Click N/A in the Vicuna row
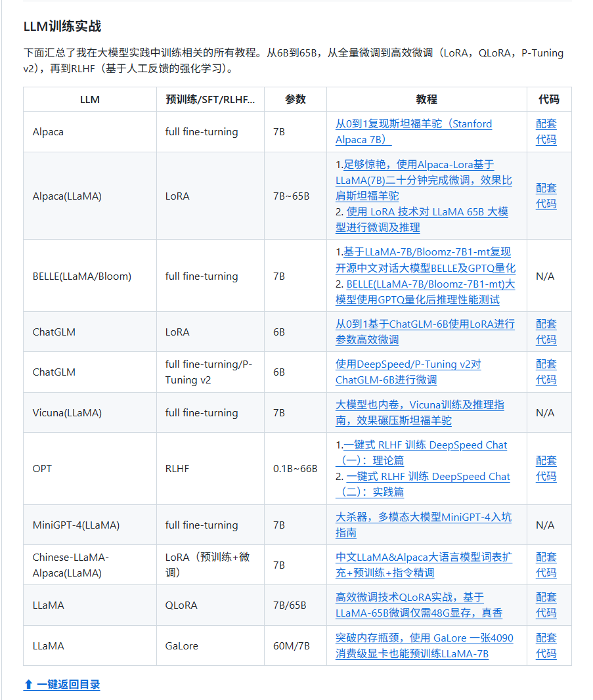593x700 pixels. [x=545, y=413]
